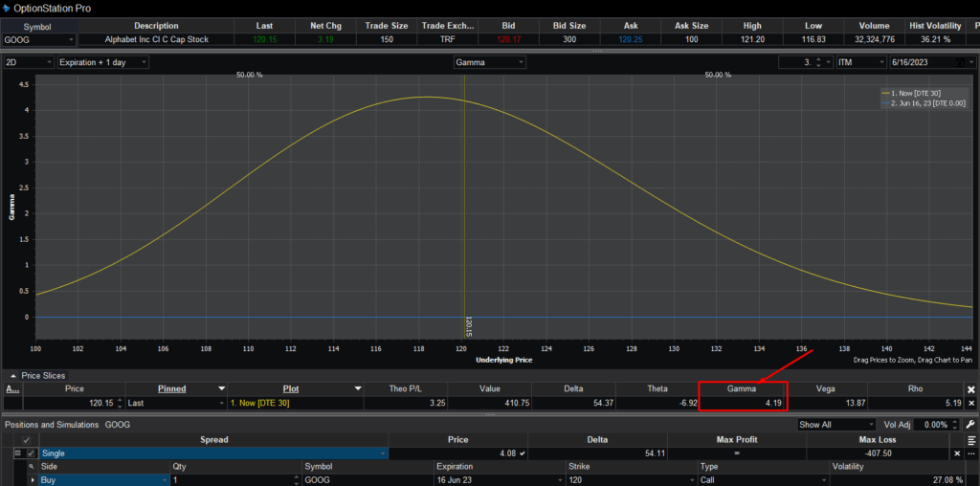Delete all price slices with header X icon

click(971, 389)
